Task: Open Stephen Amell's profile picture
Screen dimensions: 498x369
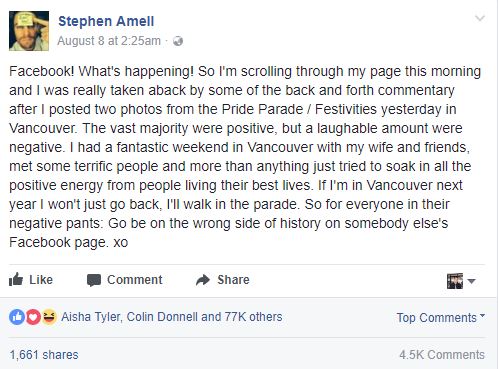Action: (x=29, y=31)
